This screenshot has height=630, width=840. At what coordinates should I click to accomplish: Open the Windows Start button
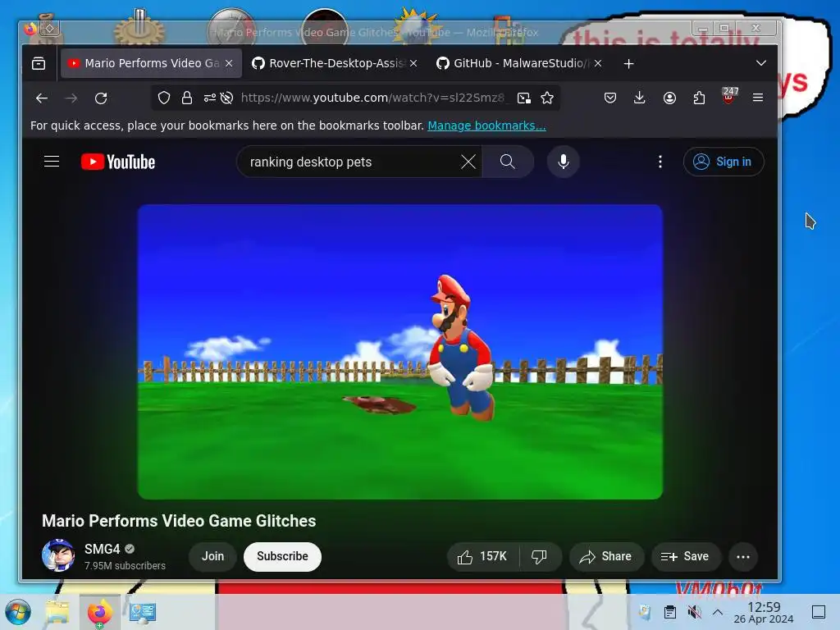point(18,612)
